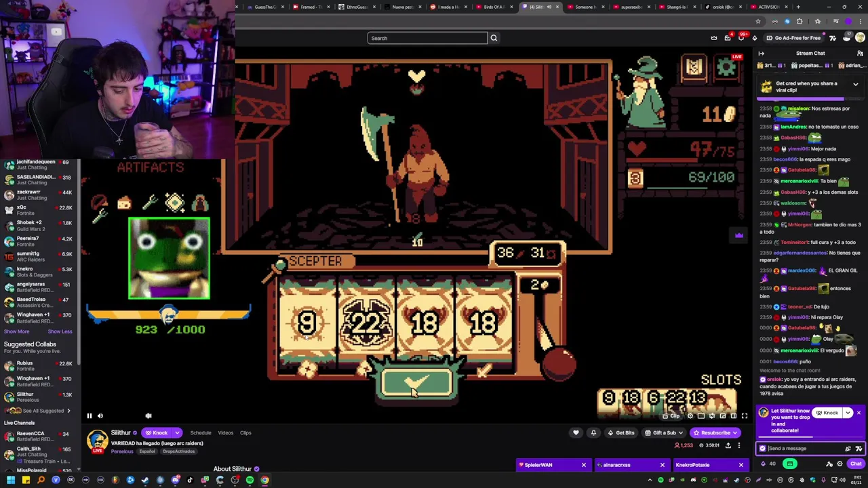Open chat settings gear icon
Viewport: 868px width, 488px height.
pos(840,464)
